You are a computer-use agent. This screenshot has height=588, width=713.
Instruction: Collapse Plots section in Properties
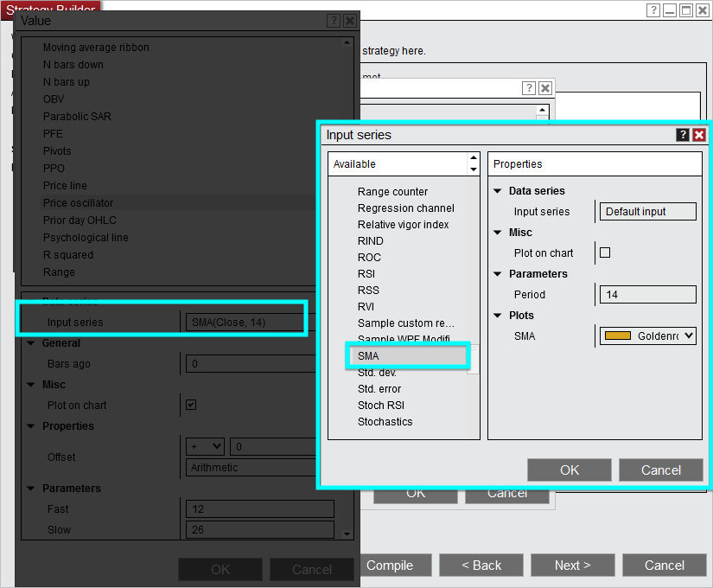(x=498, y=315)
